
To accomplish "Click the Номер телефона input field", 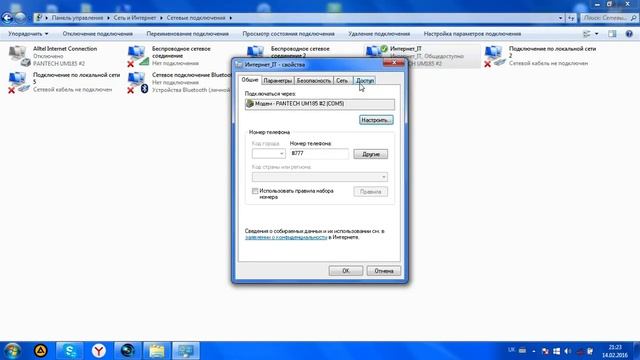I will (x=319, y=153).
